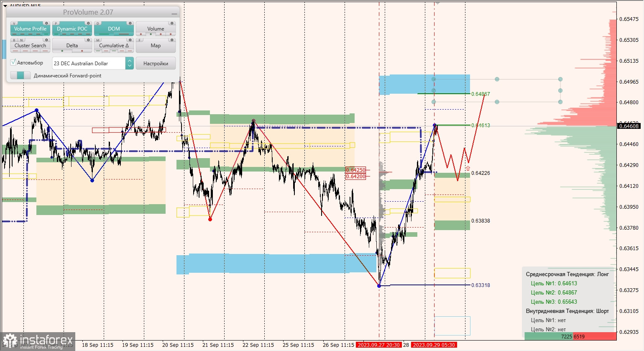644x351 pixels.
Task: Click the green 0.64867 level label
Action: (480, 94)
